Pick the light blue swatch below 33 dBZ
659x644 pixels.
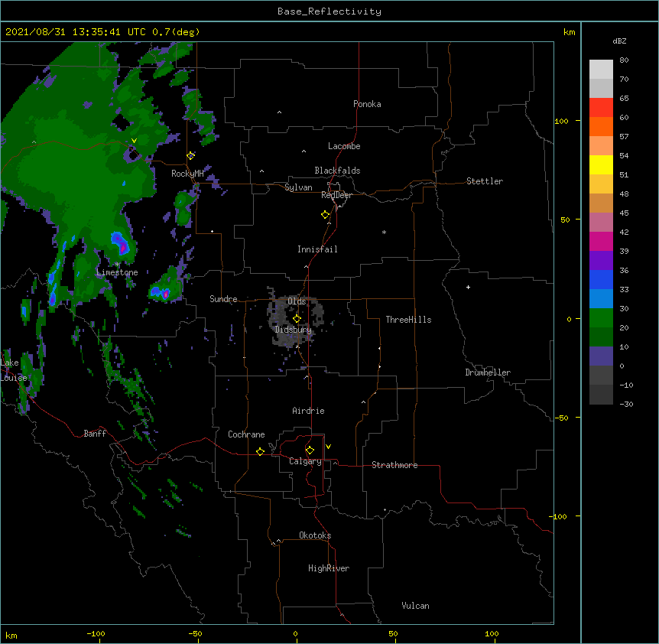click(601, 299)
